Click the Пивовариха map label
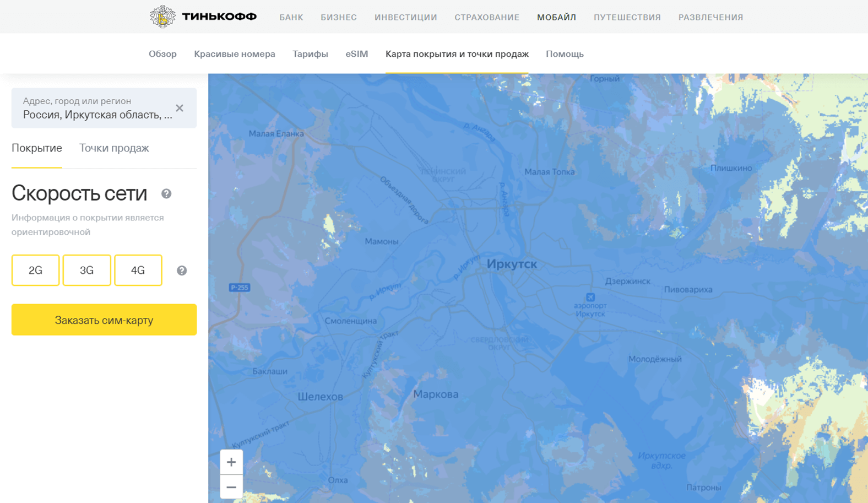The width and height of the screenshot is (868, 503). 688,289
